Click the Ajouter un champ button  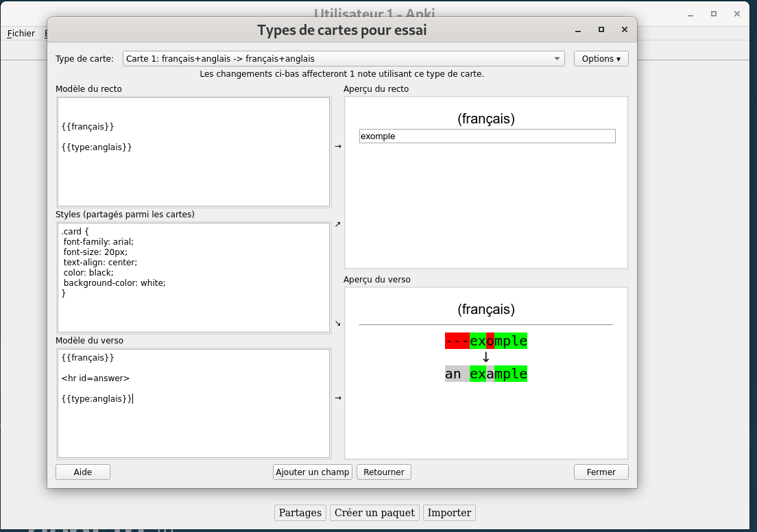312,472
